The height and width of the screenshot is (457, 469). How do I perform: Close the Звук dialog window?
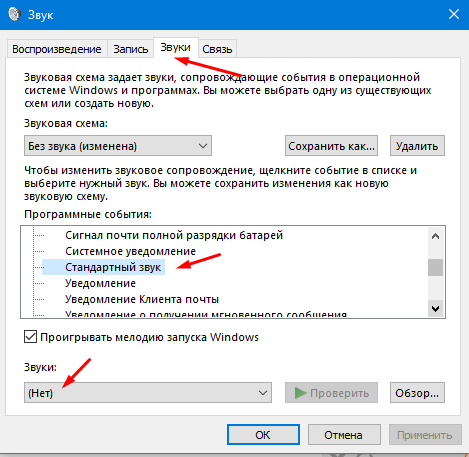[x=454, y=14]
